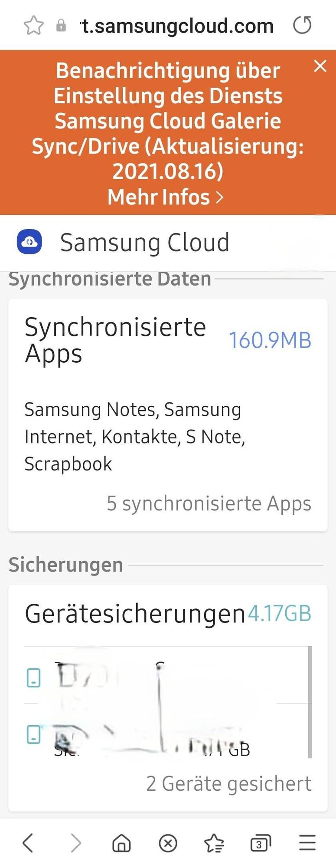Click the device list vertical scrollbar

point(310,702)
